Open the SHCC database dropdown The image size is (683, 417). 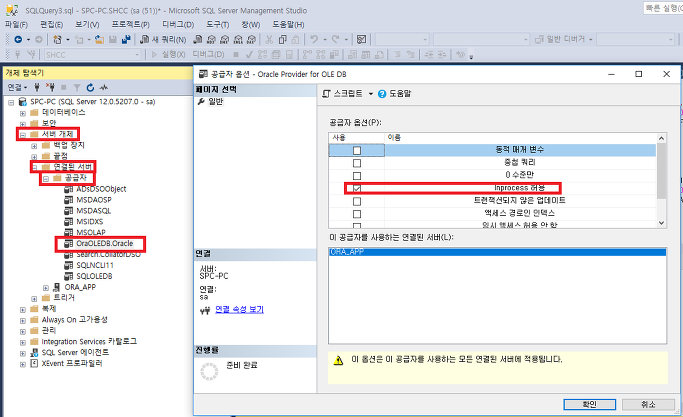[x=137, y=55]
